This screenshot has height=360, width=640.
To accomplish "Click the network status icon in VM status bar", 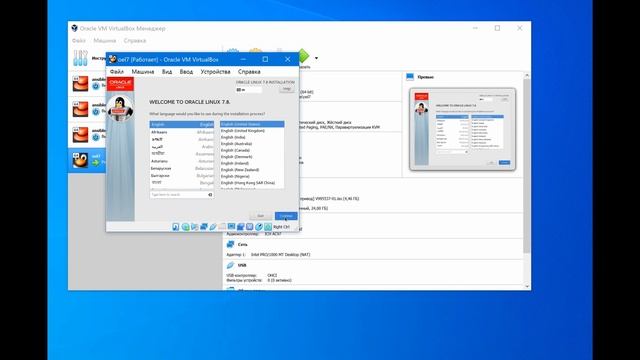I will [x=204, y=227].
